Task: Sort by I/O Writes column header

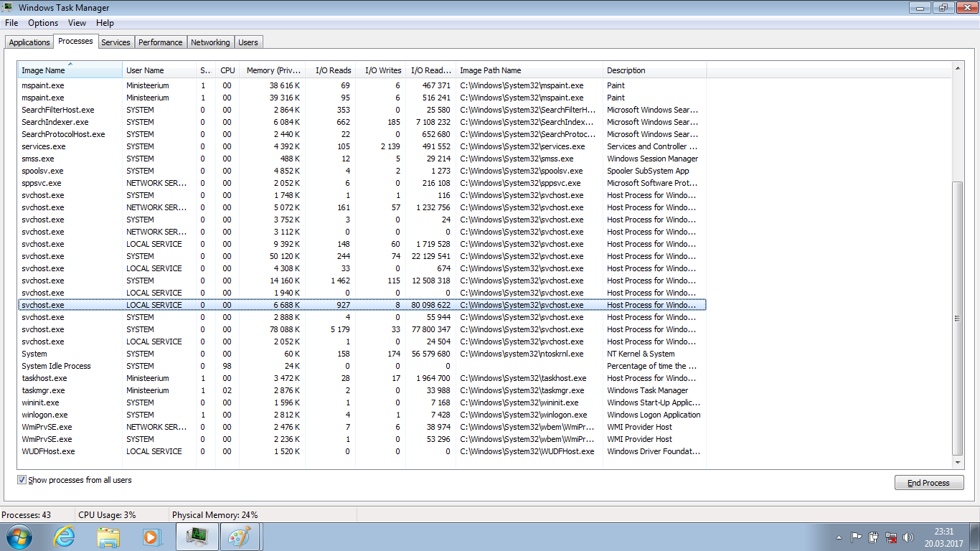Action: click(381, 70)
